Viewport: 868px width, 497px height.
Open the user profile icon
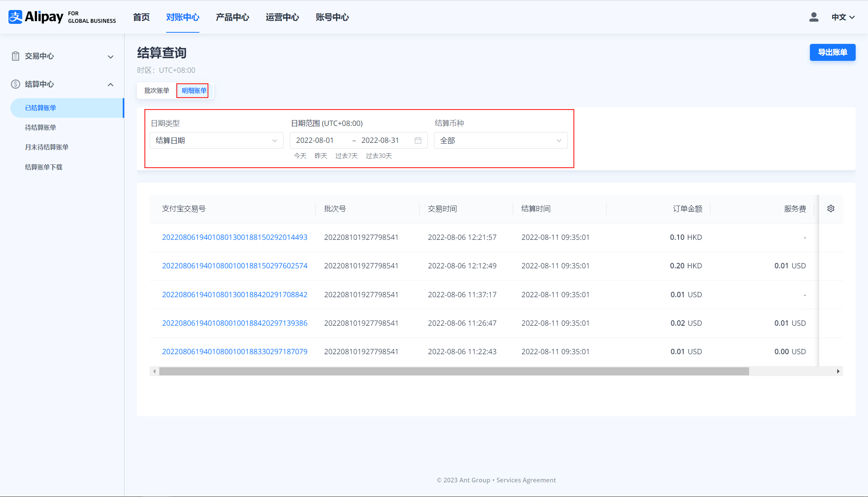pos(813,17)
